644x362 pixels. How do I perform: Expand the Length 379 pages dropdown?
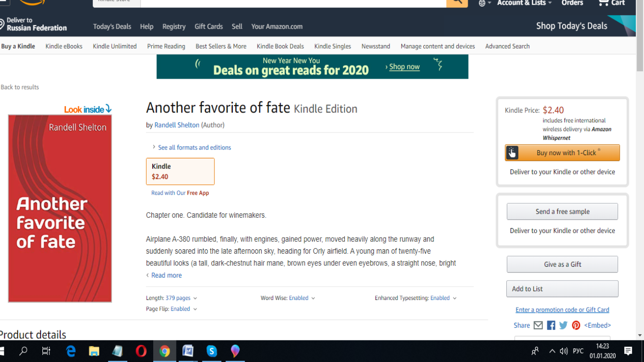click(x=195, y=298)
